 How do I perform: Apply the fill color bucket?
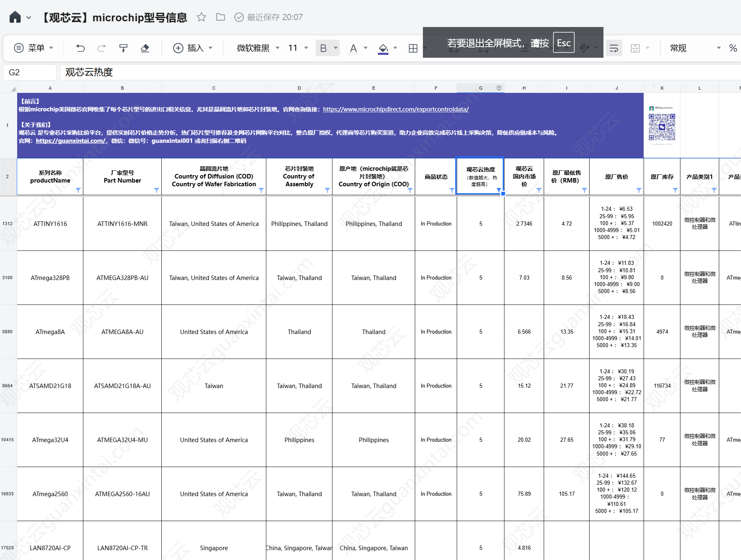(x=383, y=49)
